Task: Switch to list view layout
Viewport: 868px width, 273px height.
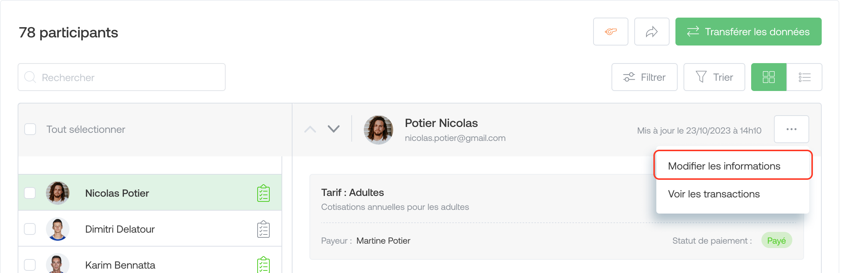Action: click(804, 77)
